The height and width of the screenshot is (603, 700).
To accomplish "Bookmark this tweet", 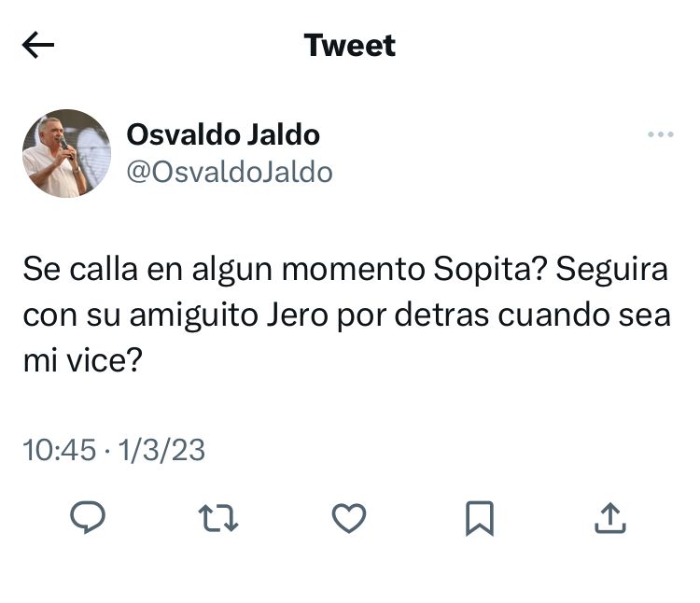I will [x=479, y=517].
